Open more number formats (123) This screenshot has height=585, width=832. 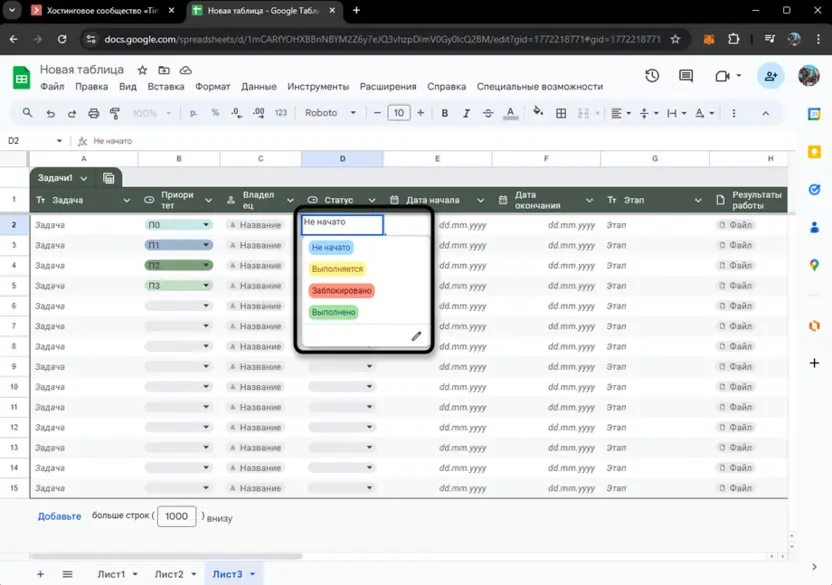(281, 113)
